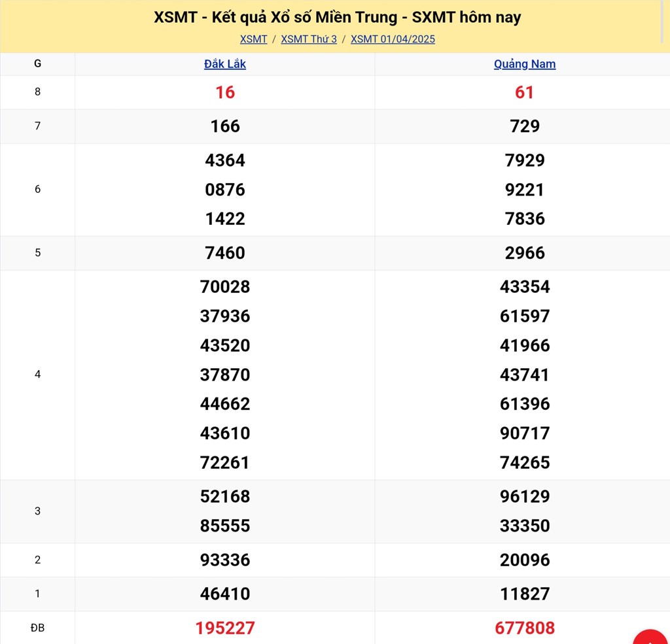
Task: Click Đắk Lắk eighth prize number 16
Action: click(225, 92)
